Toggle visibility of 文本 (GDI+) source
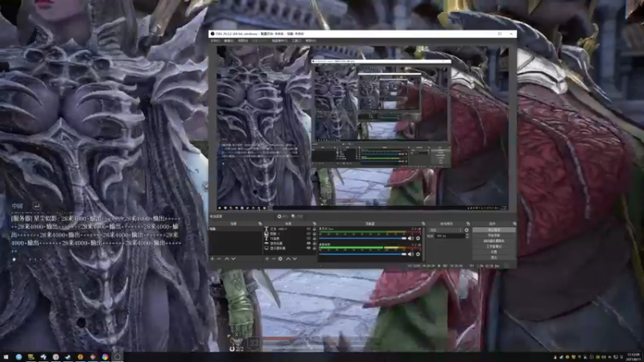 [x=308, y=229]
